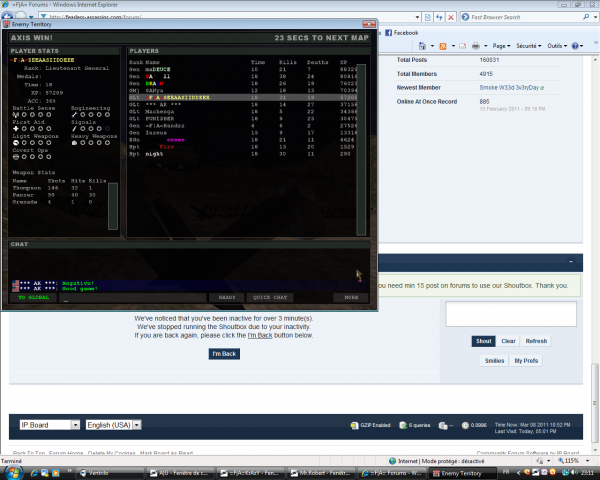
Task: Open newest member Smoke W33d 3v3ryDay profile
Action: click(x=509, y=88)
